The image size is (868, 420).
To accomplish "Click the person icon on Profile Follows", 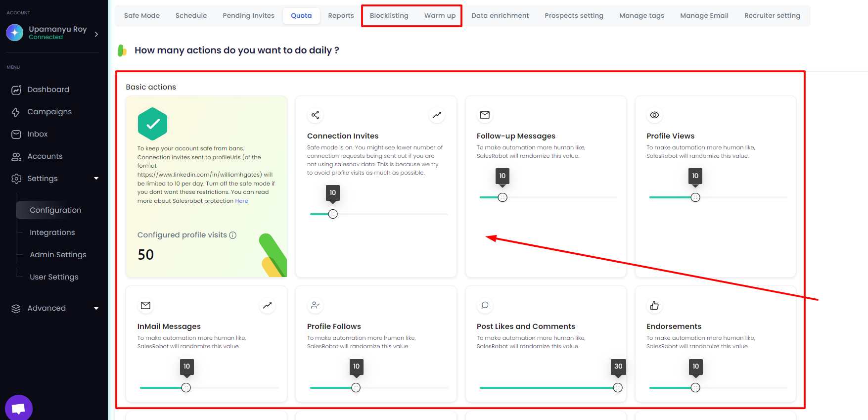I will tap(315, 306).
